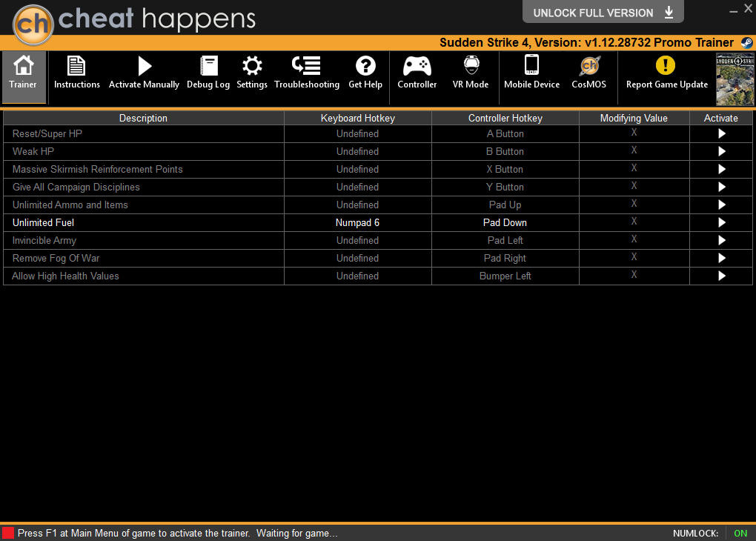Click the Sudden Strike 4 game thumbnail
Viewport: 756px width, 541px height.
point(735,79)
